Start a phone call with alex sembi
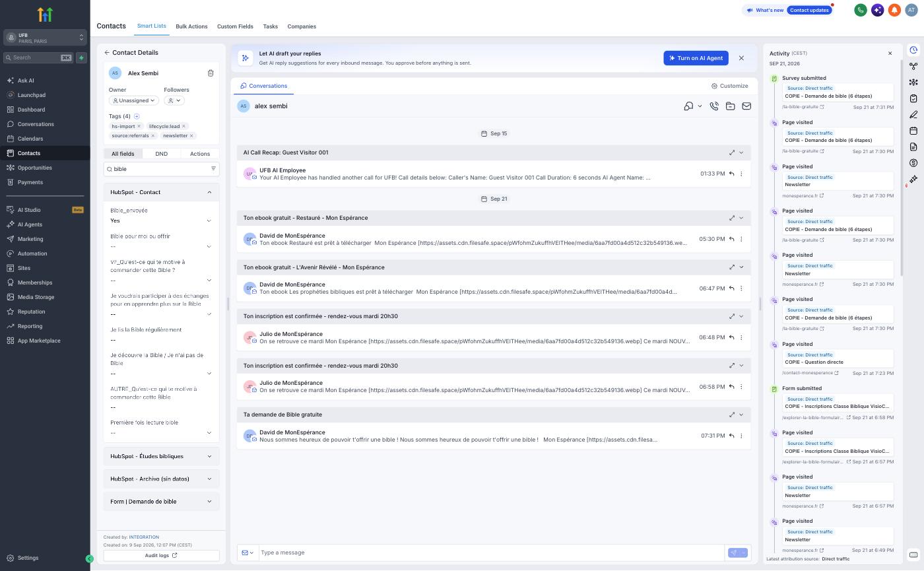 tap(714, 106)
